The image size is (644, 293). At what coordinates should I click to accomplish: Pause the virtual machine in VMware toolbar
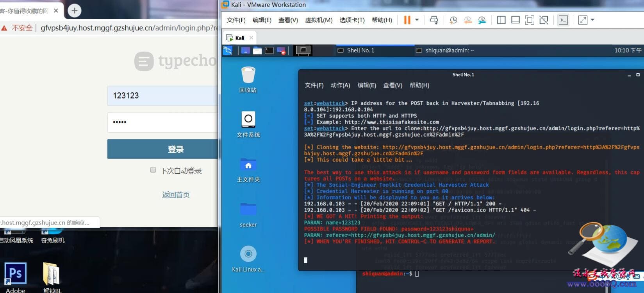pyautogui.click(x=407, y=20)
